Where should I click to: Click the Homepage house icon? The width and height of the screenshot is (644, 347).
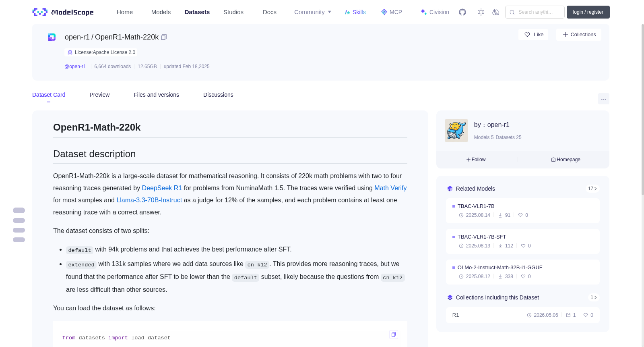click(553, 160)
